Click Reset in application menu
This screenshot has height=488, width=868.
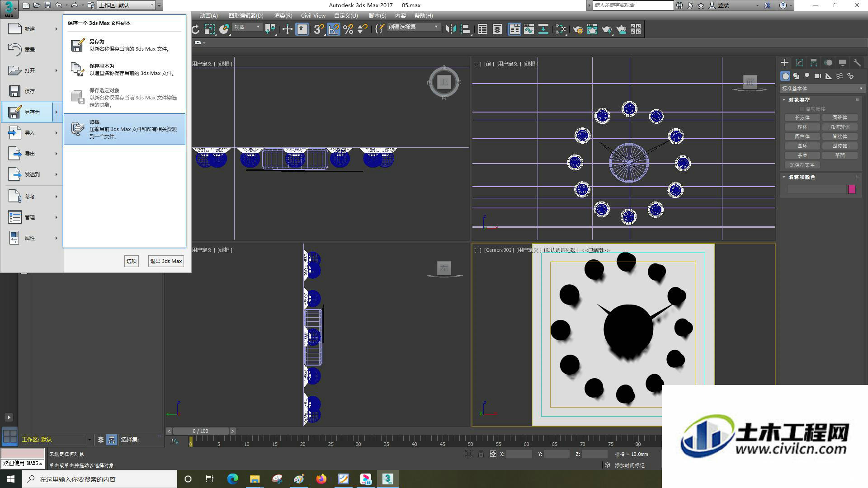[31, 50]
